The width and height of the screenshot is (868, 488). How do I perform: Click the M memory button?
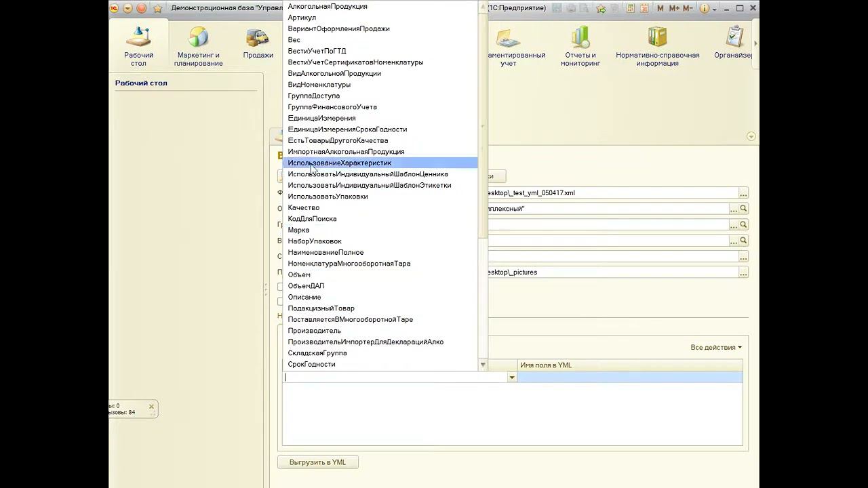pos(660,8)
